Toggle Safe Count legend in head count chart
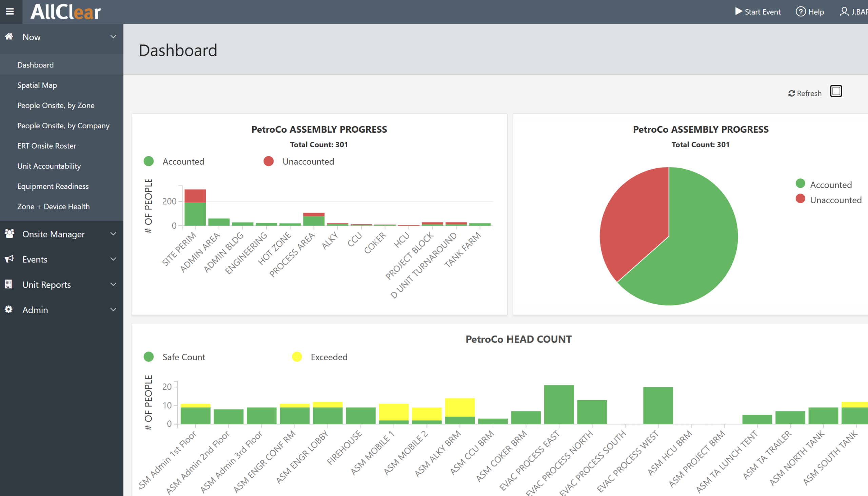 click(x=174, y=357)
